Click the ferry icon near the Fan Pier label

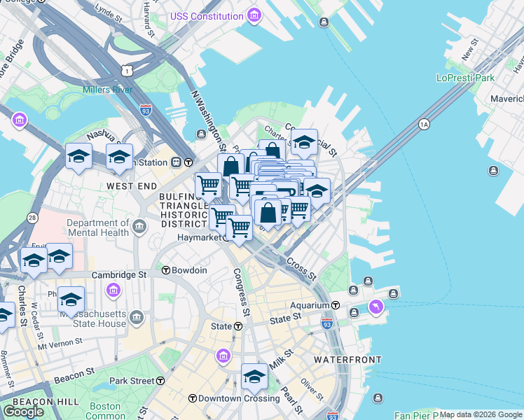378,398
